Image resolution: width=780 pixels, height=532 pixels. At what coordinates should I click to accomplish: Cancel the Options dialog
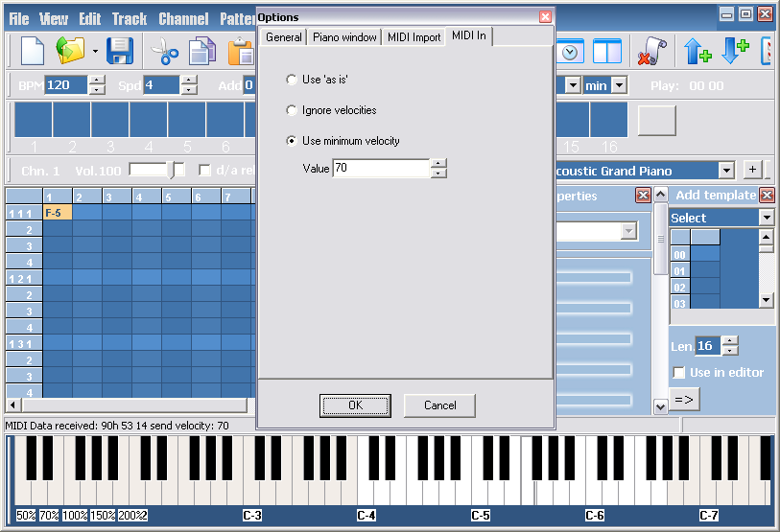pyautogui.click(x=439, y=405)
